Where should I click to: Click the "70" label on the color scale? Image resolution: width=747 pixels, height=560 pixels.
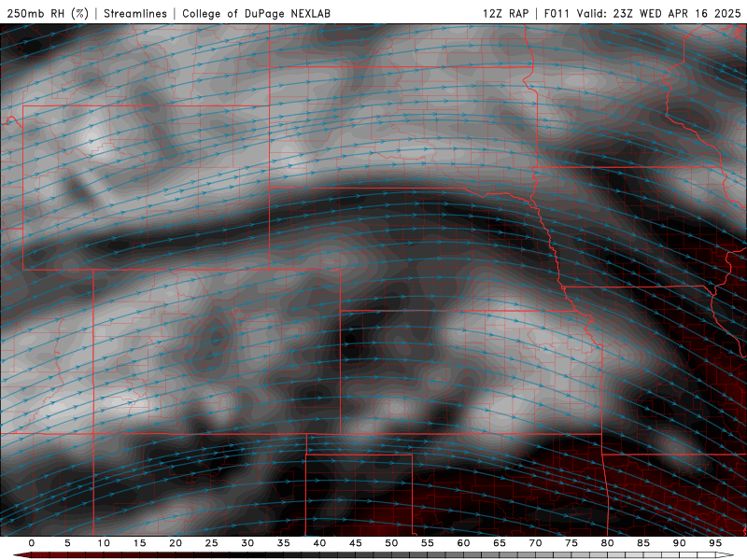click(535, 543)
